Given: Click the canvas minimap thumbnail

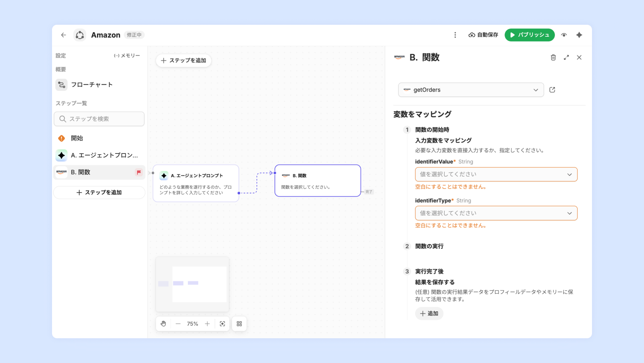Looking at the screenshot, I should [x=192, y=284].
